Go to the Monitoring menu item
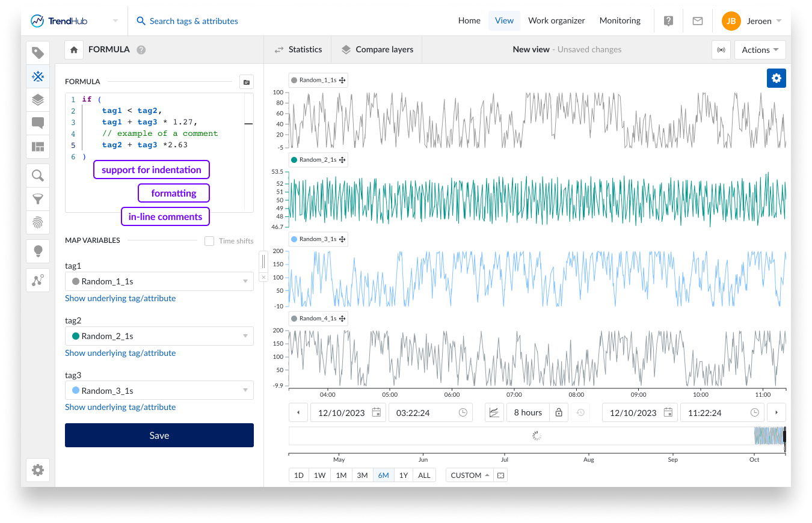The width and height of the screenshot is (812, 523). click(x=620, y=20)
